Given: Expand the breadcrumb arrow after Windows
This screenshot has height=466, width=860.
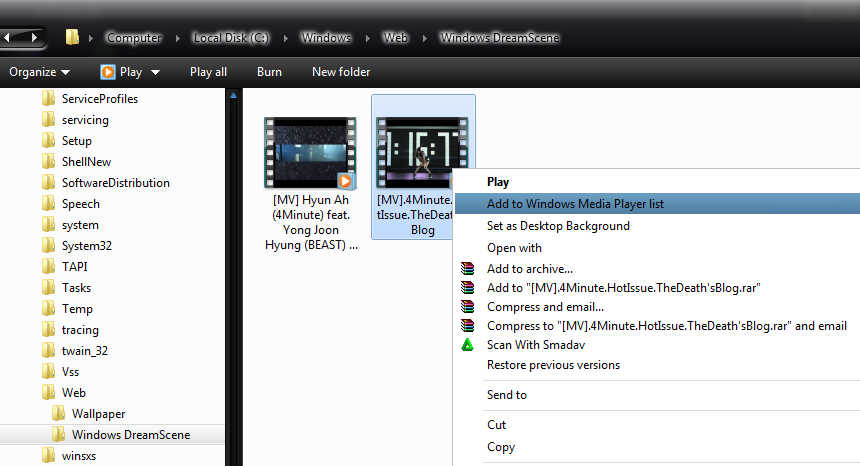Looking at the screenshot, I should pyautogui.click(x=367, y=38).
